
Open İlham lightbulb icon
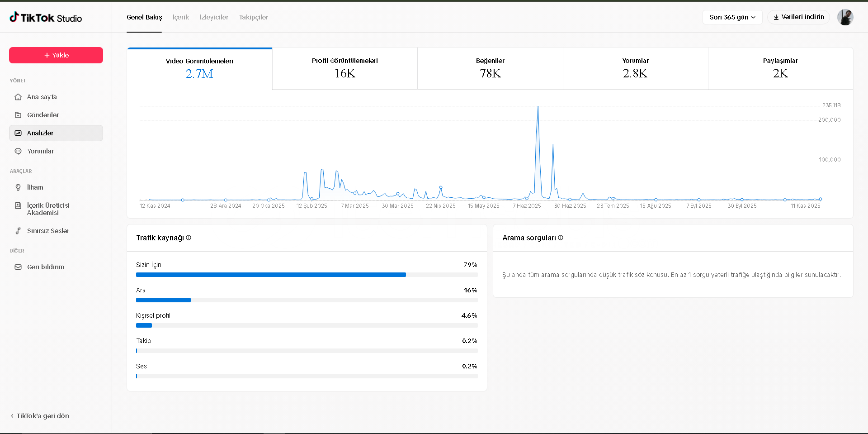click(18, 187)
